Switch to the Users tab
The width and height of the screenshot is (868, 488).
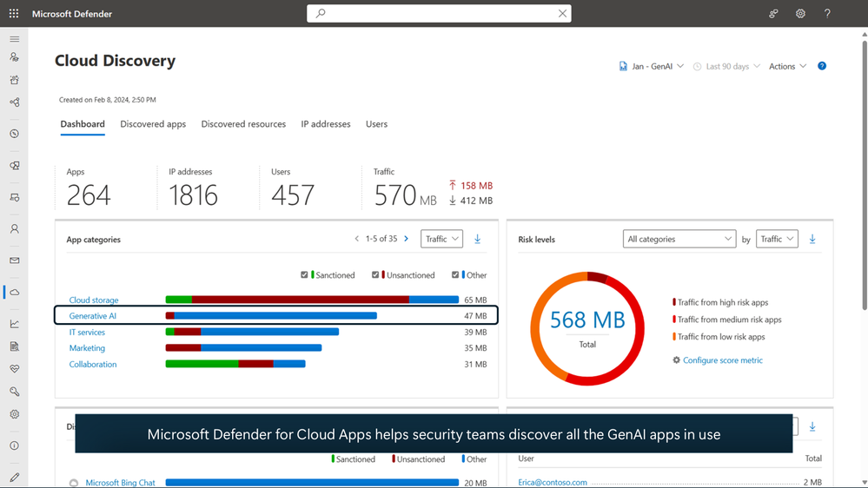coord(376,124)
